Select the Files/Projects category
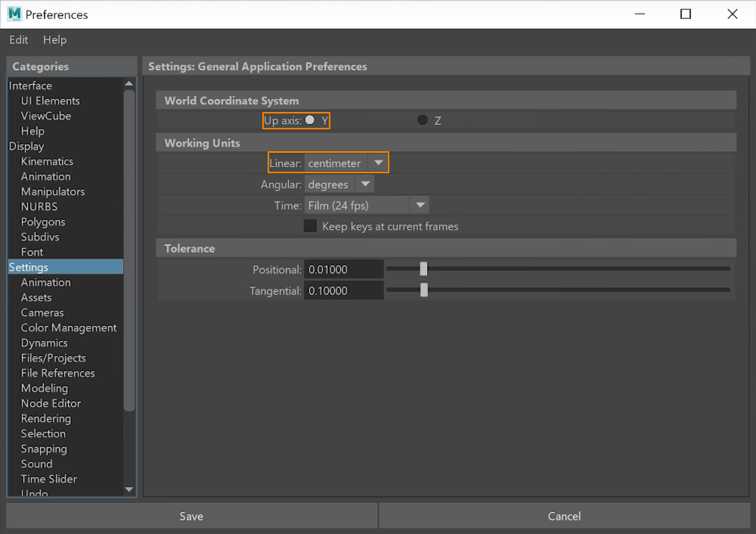The image size is (756, 534). [66, 358]
